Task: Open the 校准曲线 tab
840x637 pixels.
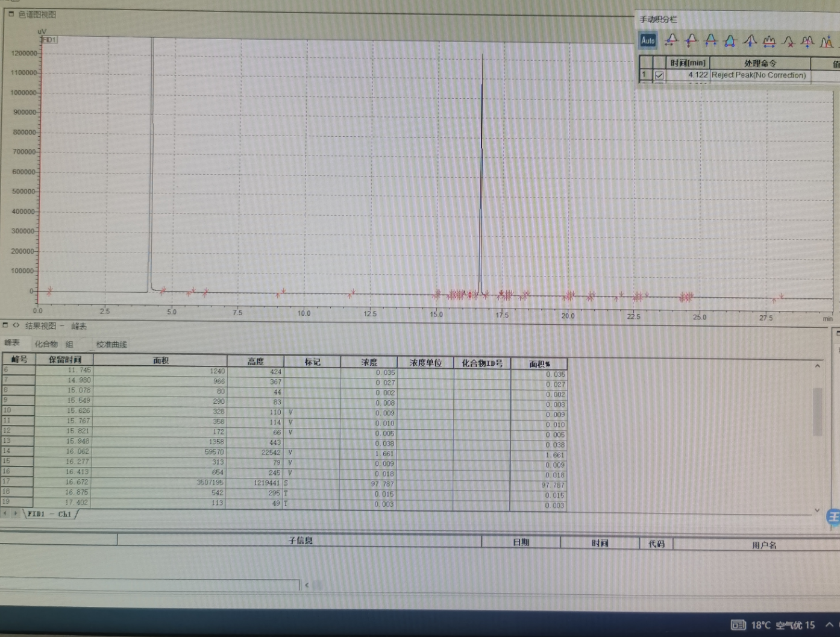Action: [111, 345]
